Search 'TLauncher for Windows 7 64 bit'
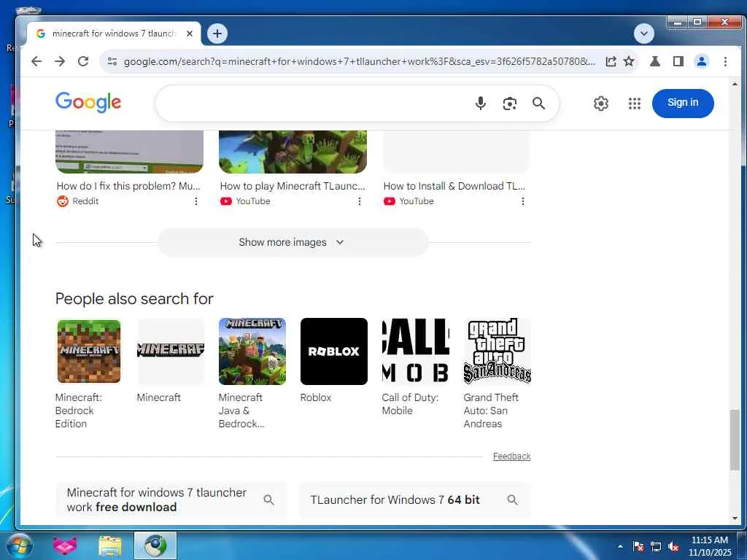This screenshot has width=747, height=560. click(x=414, y=499)
